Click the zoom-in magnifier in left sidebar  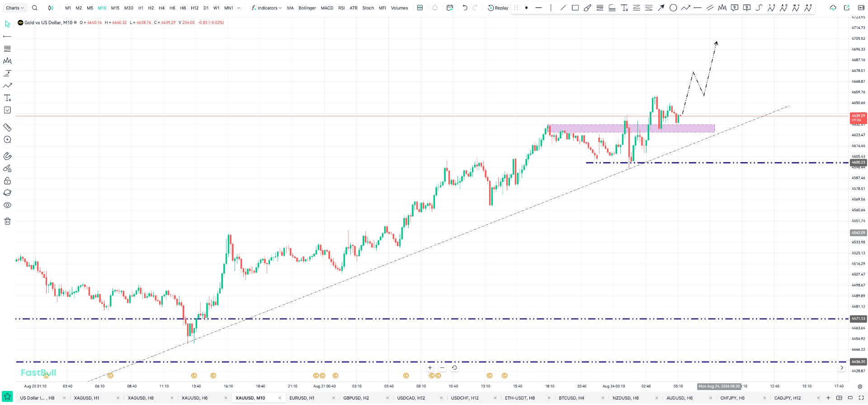[x=7, y=140]
